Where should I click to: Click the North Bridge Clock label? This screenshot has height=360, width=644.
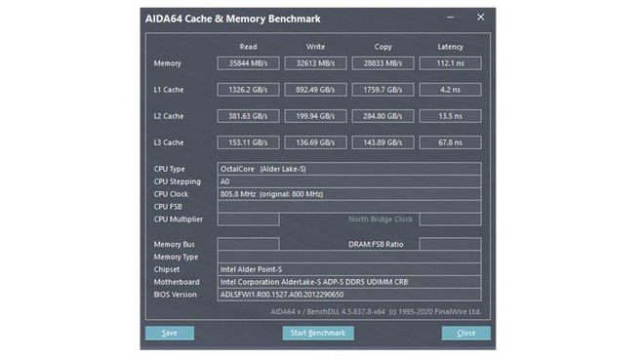coord(381,220)
